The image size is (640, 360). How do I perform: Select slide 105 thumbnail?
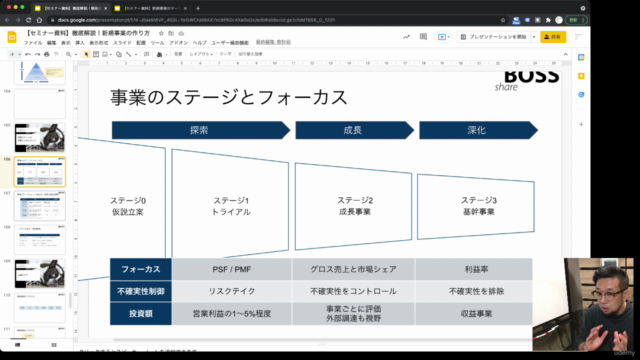coord(40,138)
